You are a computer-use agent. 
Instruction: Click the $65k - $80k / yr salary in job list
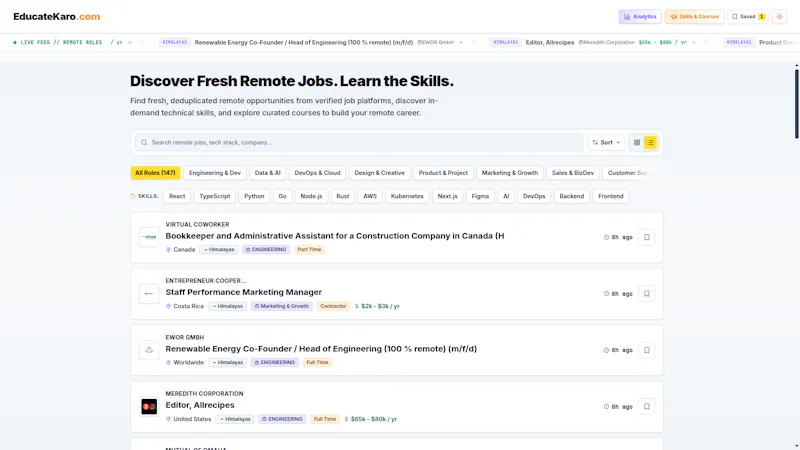click(x=373, y=419)
